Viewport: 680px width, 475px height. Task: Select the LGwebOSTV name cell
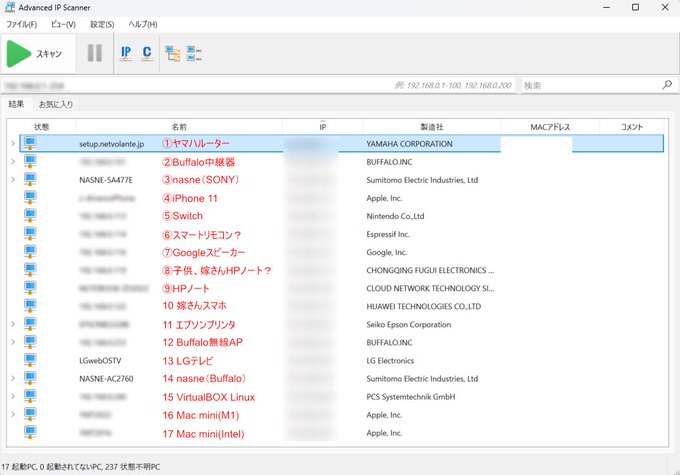[100, 360]
